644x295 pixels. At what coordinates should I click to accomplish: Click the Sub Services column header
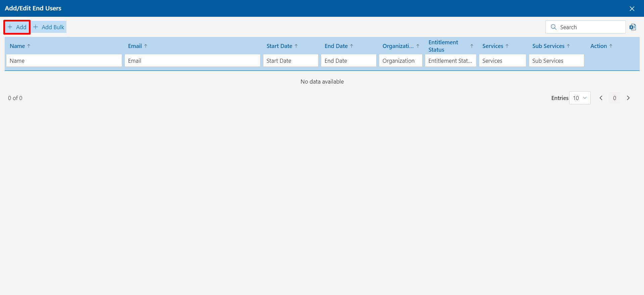pyautogui.click(x=548, y=46)
